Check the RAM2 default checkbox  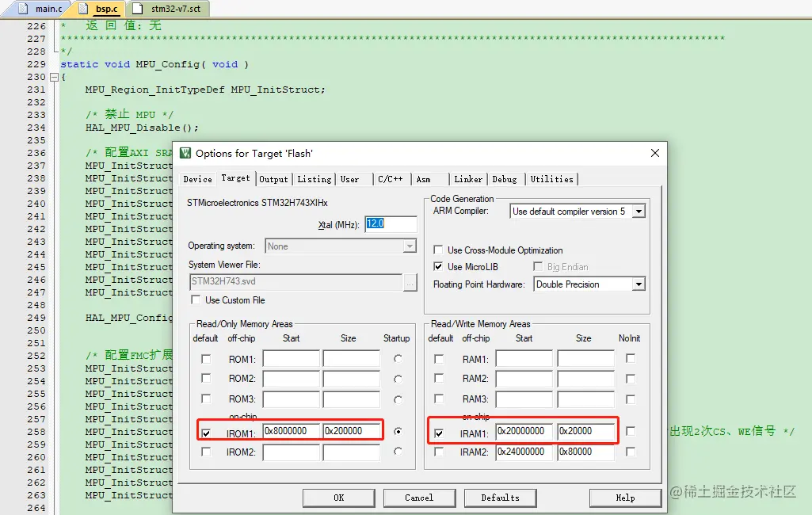click(439, 378)
